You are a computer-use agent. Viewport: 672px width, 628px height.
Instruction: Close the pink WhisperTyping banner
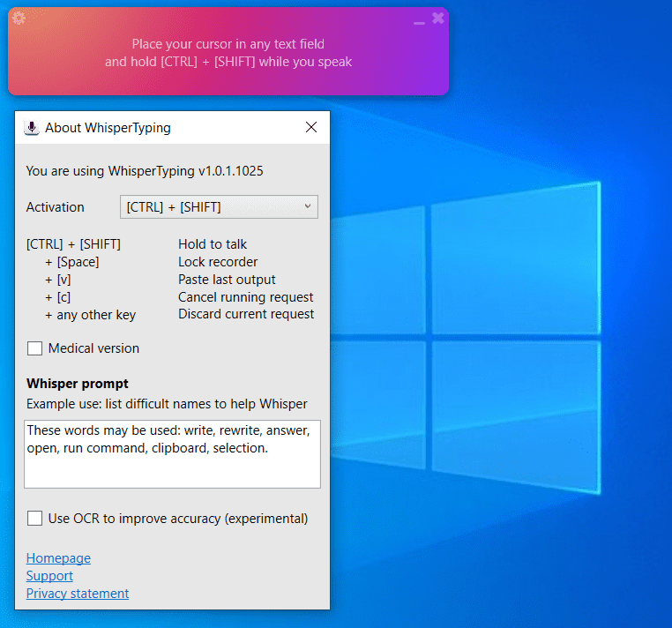pos(438,18)
